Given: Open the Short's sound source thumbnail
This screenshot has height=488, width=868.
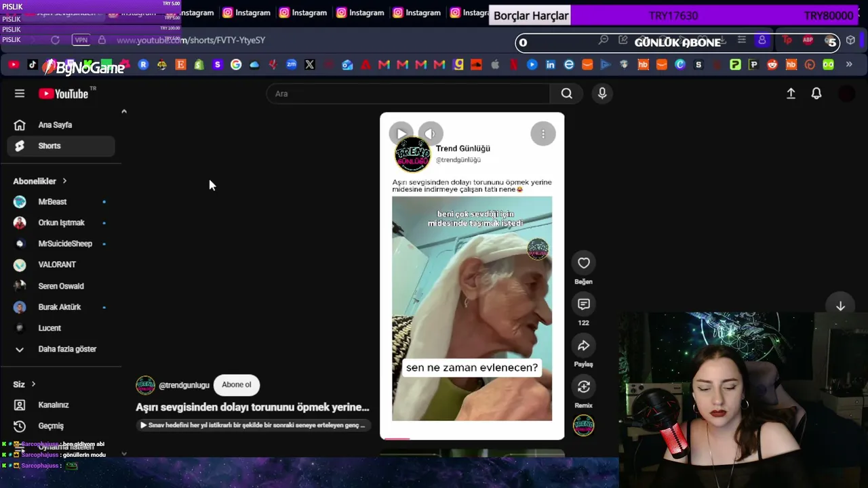Looking at the screenshot, I should click(x=584, y=426).
